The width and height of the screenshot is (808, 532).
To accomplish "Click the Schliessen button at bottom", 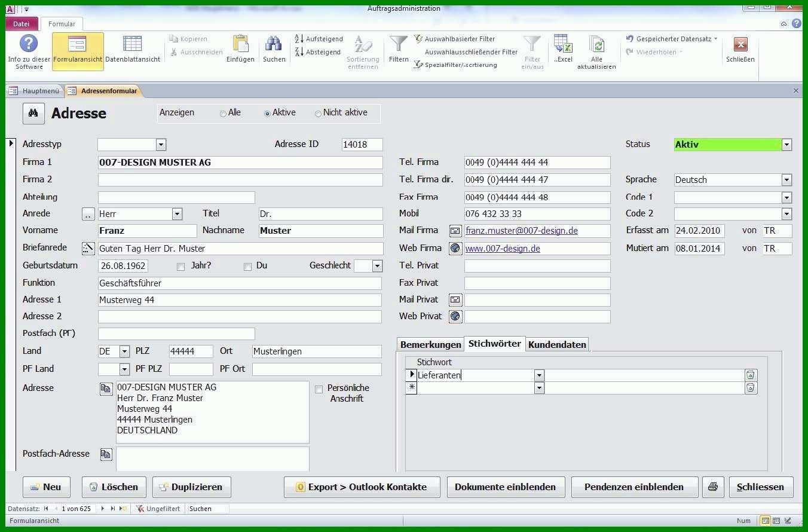I will point(761,487).
